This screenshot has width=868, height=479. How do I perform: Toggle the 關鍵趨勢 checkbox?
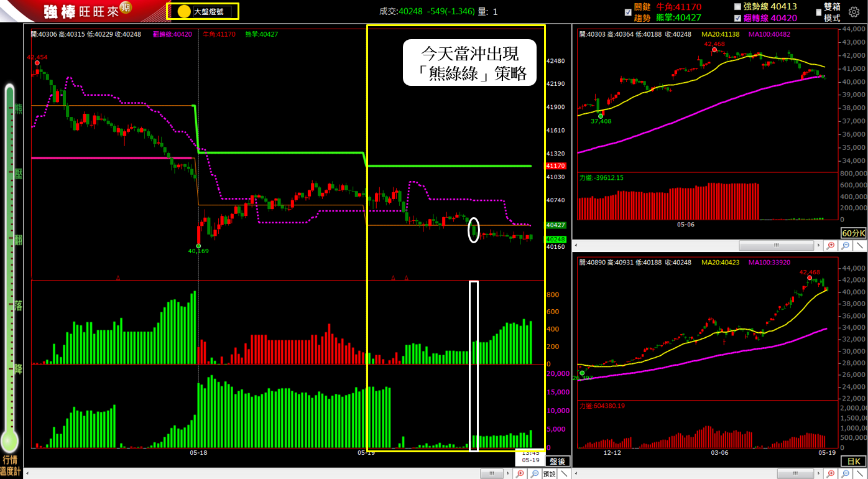627,12
